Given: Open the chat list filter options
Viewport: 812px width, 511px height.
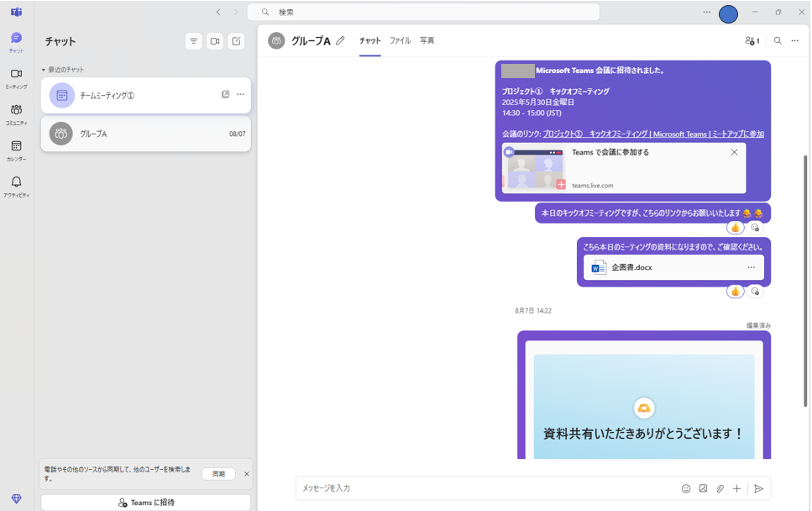Looking at the screenshot, I should [x=193, y=40].
